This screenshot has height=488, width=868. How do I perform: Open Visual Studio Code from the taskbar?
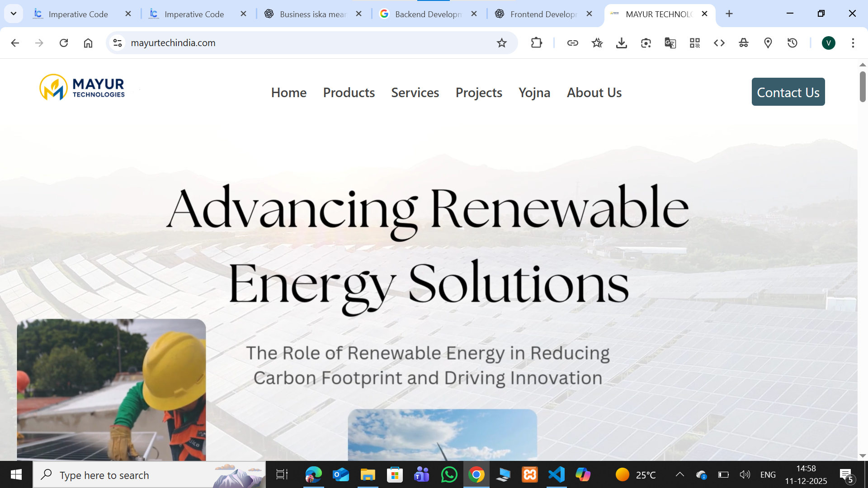[557, 474]
